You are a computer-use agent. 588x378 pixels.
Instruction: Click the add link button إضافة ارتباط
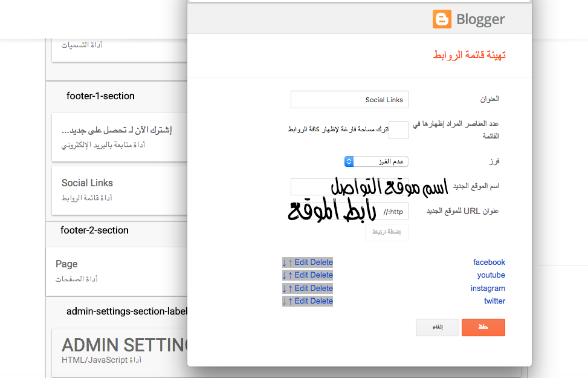[x=387, y=232]
